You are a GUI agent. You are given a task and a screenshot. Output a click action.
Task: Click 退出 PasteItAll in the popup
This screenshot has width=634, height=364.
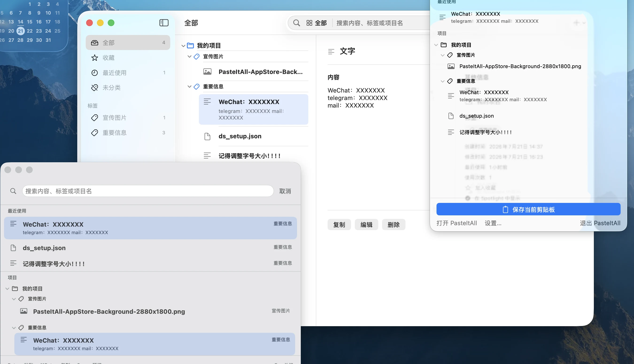pos(600,223)
